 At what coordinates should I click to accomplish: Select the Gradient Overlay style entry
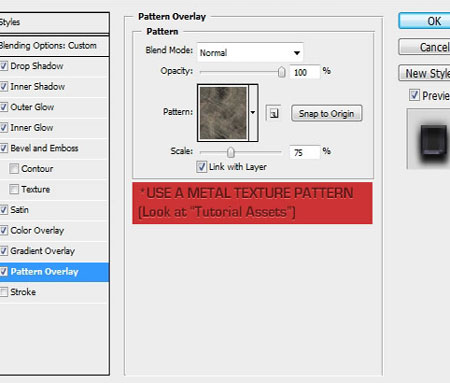coord(43,251)
